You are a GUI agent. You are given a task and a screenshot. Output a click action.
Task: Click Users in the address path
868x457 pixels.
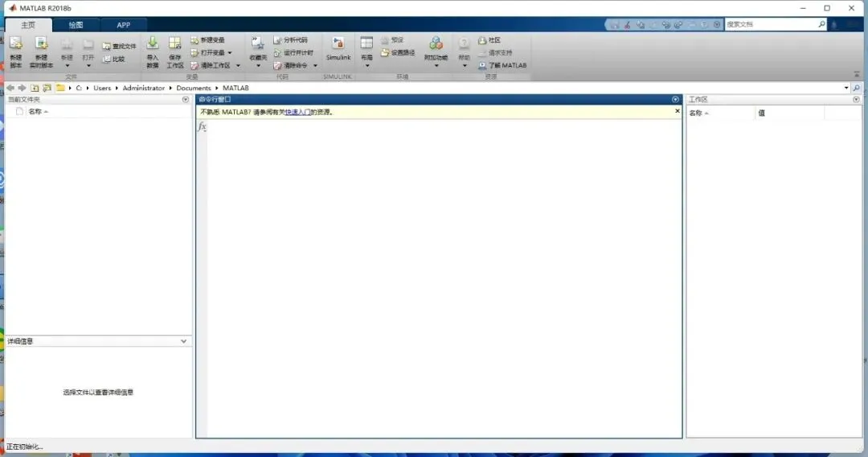pos(102,88)
